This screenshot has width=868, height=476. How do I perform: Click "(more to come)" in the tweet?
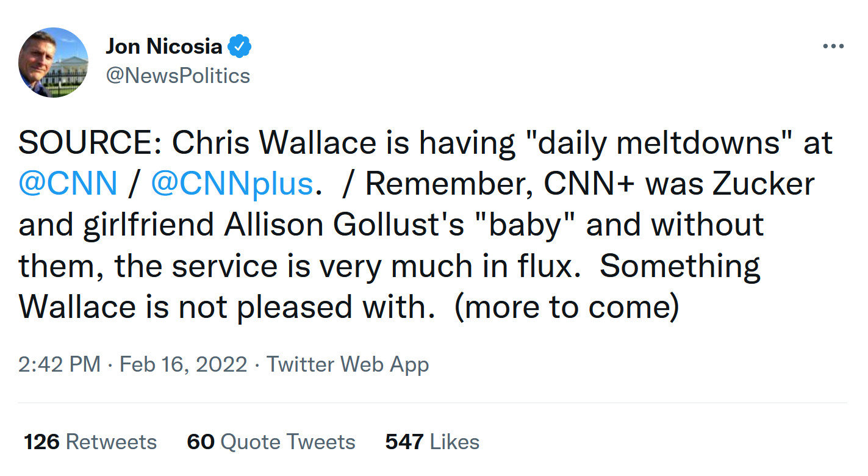coord(567,306)
